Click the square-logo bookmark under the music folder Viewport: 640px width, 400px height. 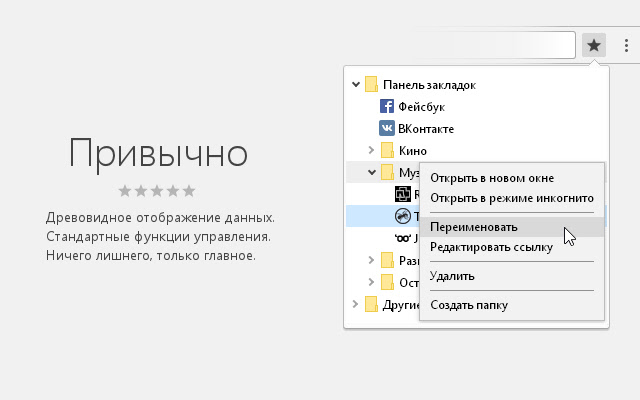coord(403,194)
